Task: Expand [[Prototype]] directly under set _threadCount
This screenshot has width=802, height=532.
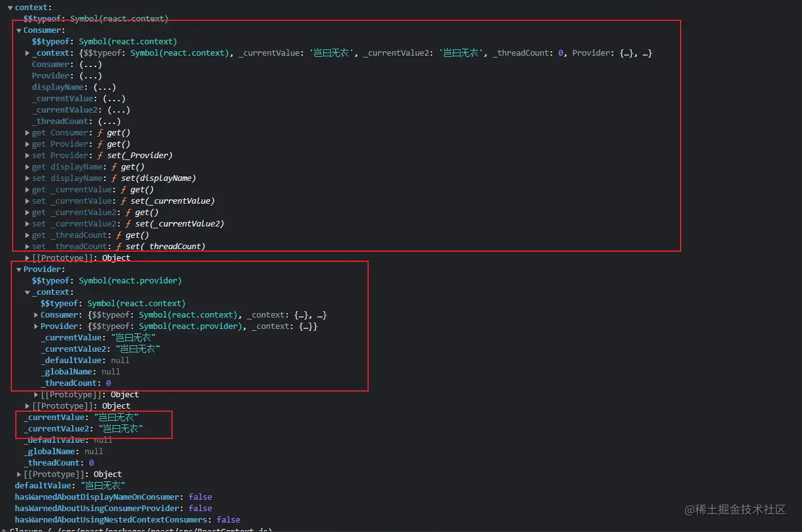Action: click(27, 258)
